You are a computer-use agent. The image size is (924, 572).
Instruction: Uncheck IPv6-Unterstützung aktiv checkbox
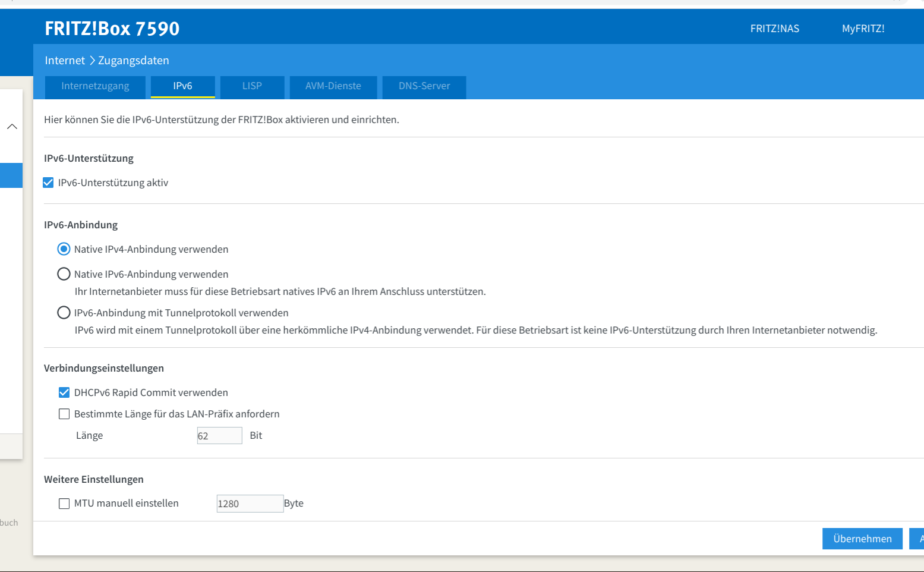click(x=48, y=183)
